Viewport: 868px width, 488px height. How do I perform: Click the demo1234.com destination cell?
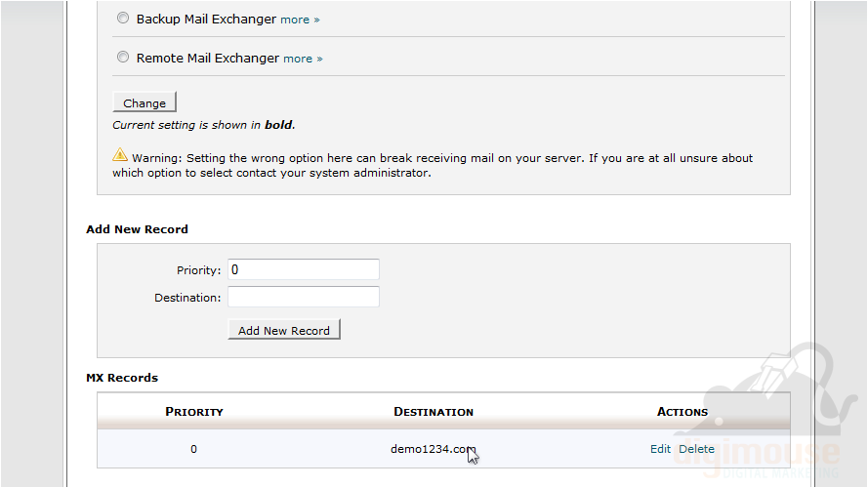click(x=433, y=449)
